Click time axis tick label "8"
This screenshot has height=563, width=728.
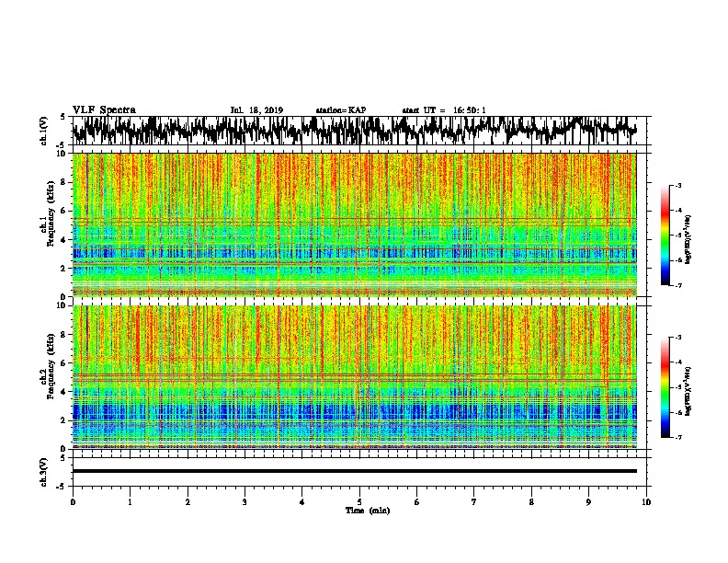pyautogui.click(x=531, y=502)
